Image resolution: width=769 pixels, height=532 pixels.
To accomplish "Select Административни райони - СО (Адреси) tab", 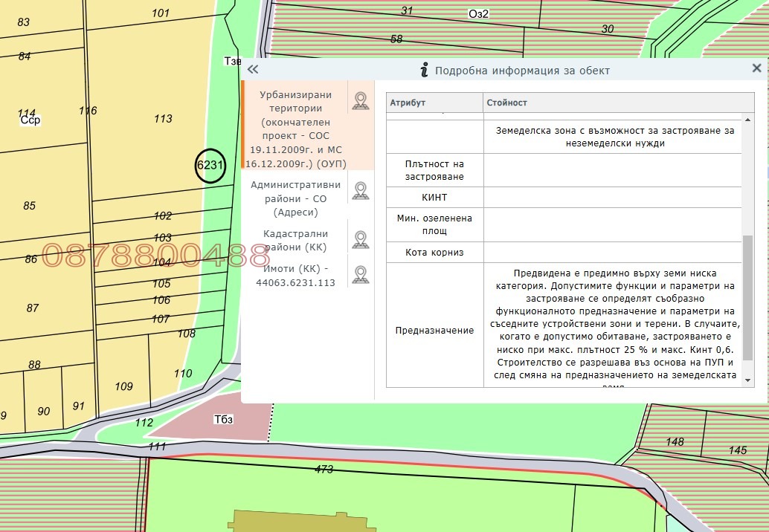I will tap(296, 198).
